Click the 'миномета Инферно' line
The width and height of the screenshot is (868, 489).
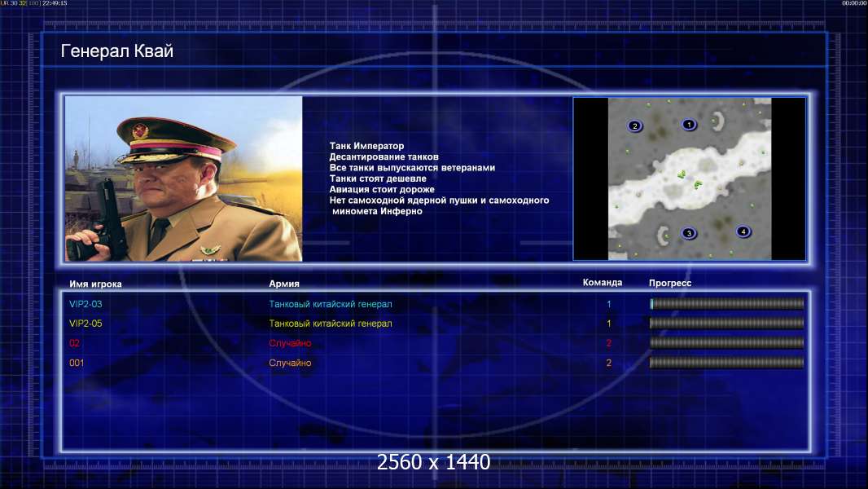tap(377, 211)
